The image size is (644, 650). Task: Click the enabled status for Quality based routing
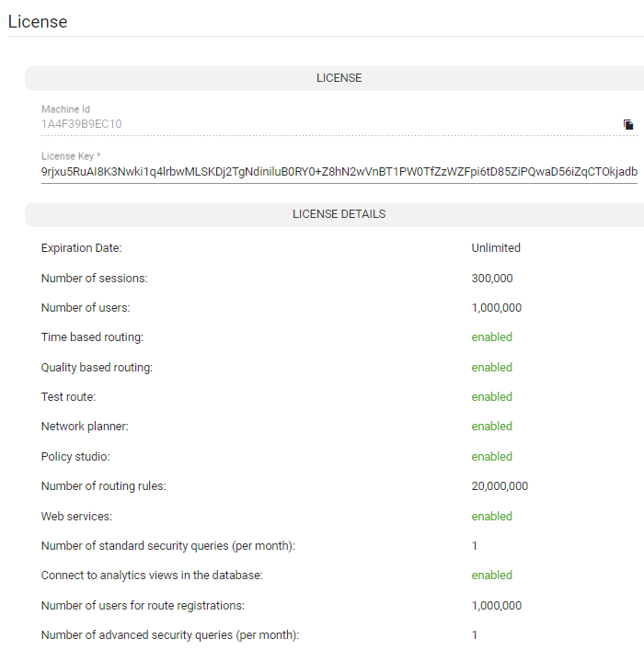click(491, 368)
